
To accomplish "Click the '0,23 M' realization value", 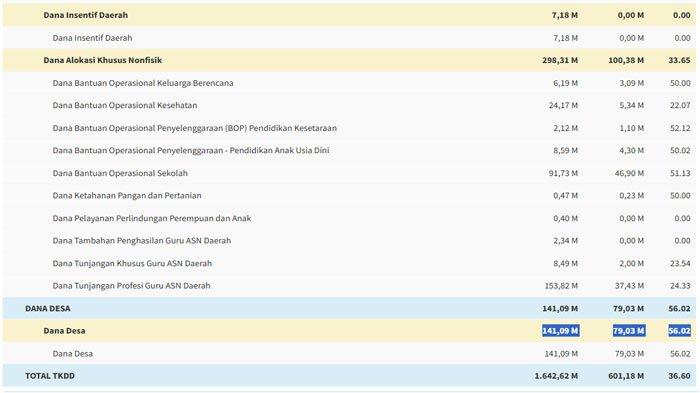I will [x=631, y=195].
